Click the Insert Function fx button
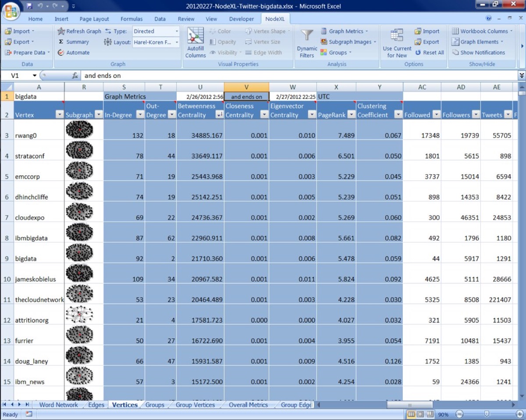The width and height of the screenshot is (526, 420). pos(75,75)
